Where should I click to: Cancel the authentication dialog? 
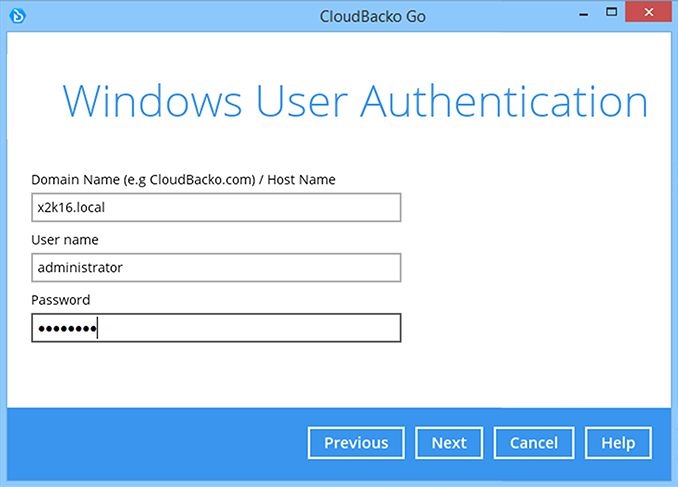[534, 443]
